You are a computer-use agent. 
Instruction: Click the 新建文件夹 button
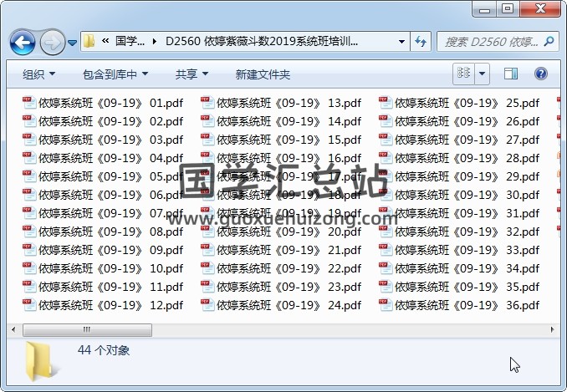point(263,74)
